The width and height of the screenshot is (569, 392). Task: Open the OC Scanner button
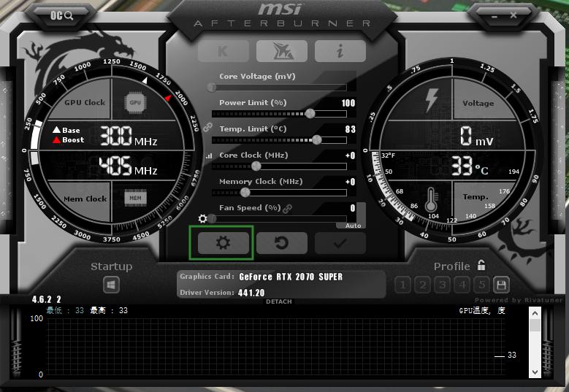61,15
